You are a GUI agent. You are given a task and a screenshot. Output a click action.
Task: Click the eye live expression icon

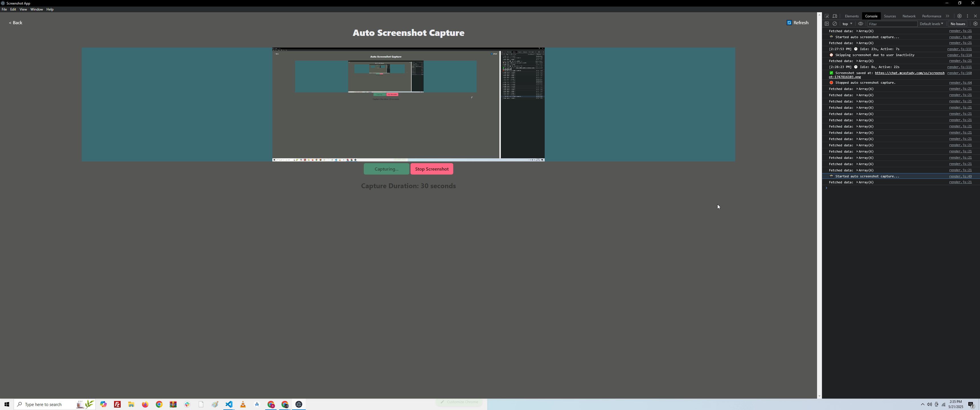[x=861, y=24]
